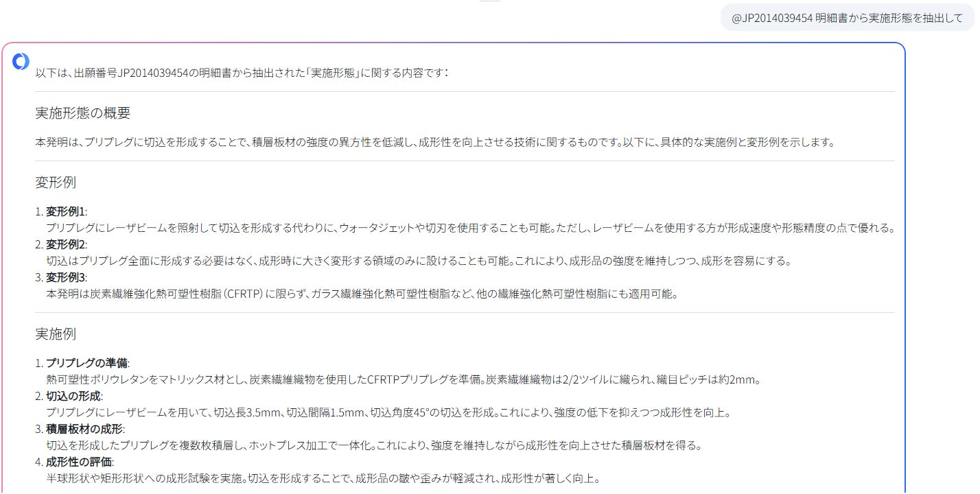The image size is (980, 494).
Task: Click the text with 切込長3.5mm and 切込角度45°
Action: coord(388,412)
